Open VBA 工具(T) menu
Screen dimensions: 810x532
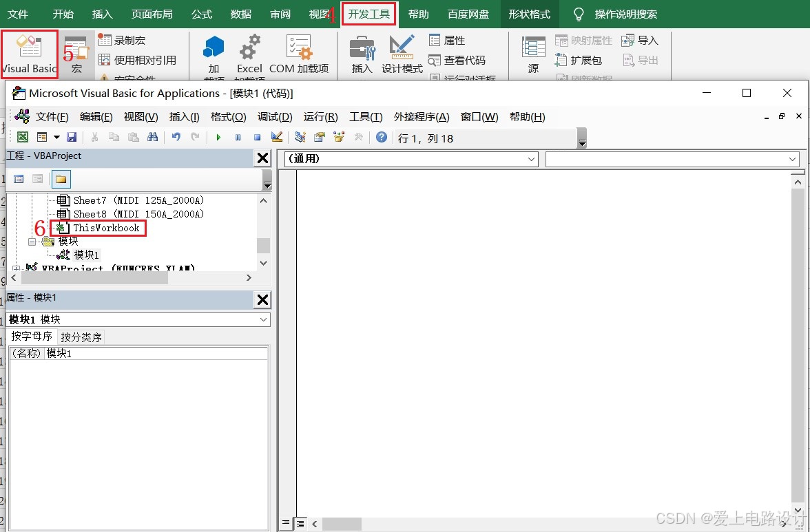366,117
